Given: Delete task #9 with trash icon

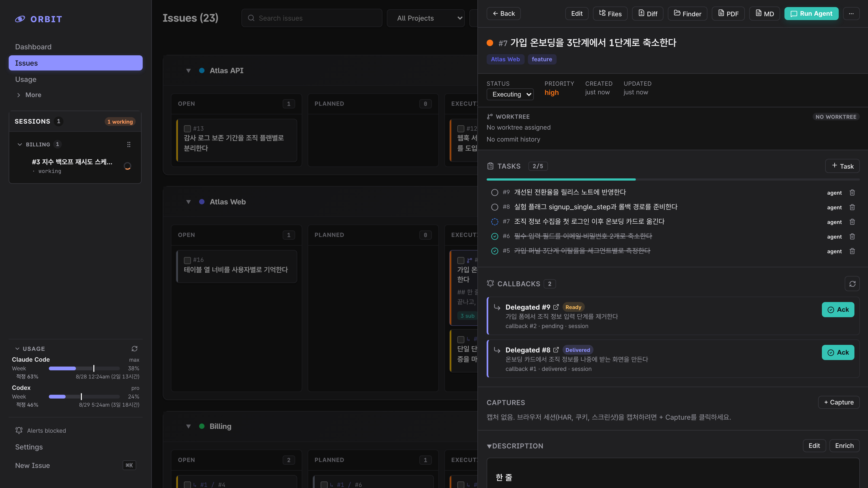Looking at the screenshot, I should tap(852, 192).
